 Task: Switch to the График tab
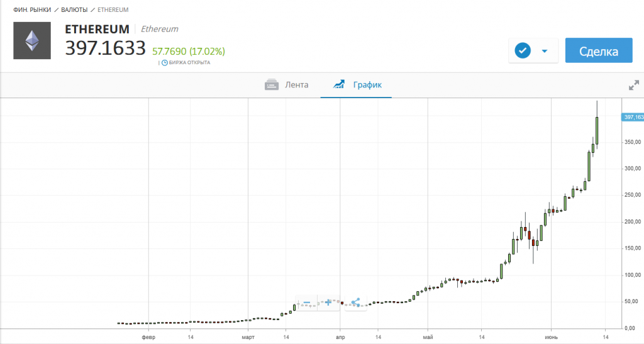click(x=356, y=85)
